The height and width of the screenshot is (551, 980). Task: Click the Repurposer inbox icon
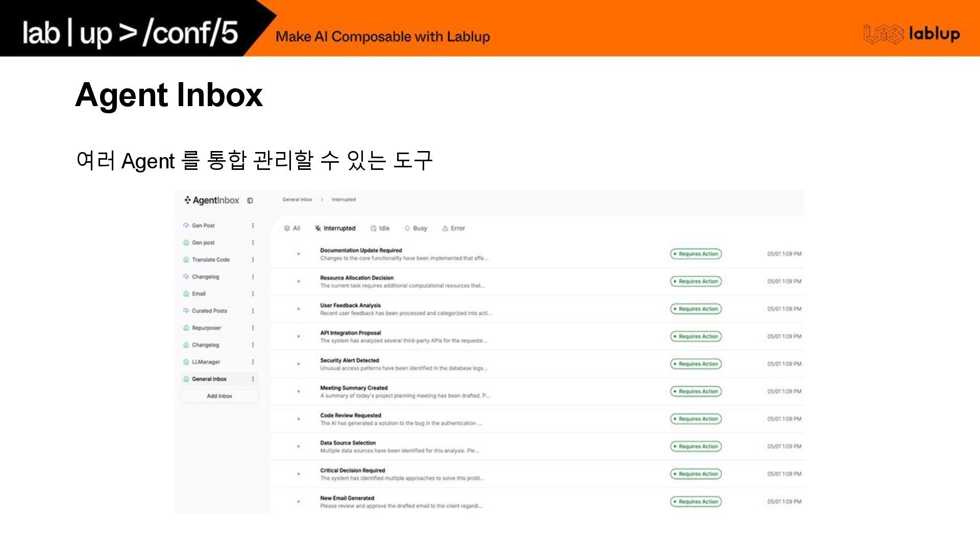[x=186, y=328]
